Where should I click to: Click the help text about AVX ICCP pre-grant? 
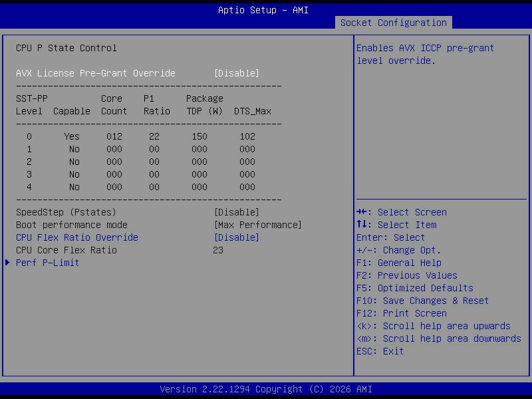click(425, 55)
